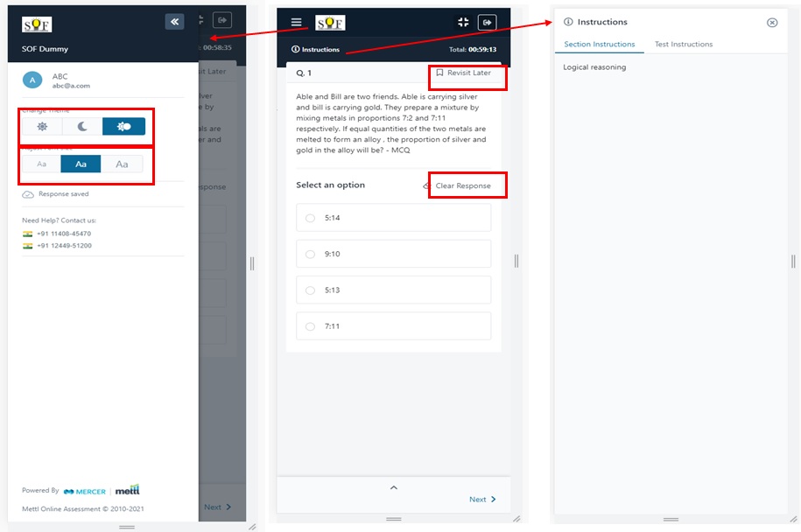The width and height of the screenshot is (801, 532).
Task: Click the exit fullscreen icon
Action: click(x=464, y=23)
